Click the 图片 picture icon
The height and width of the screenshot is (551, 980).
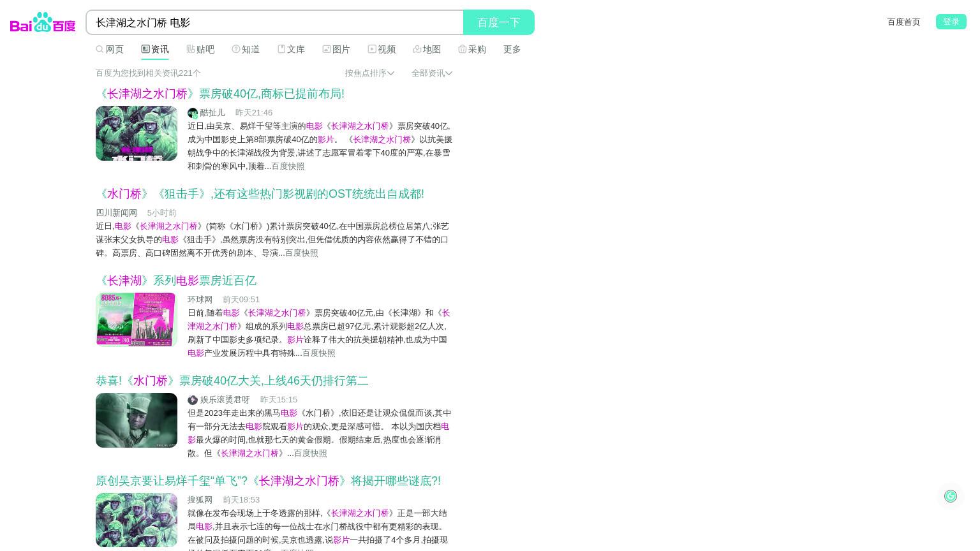(327, 49)
